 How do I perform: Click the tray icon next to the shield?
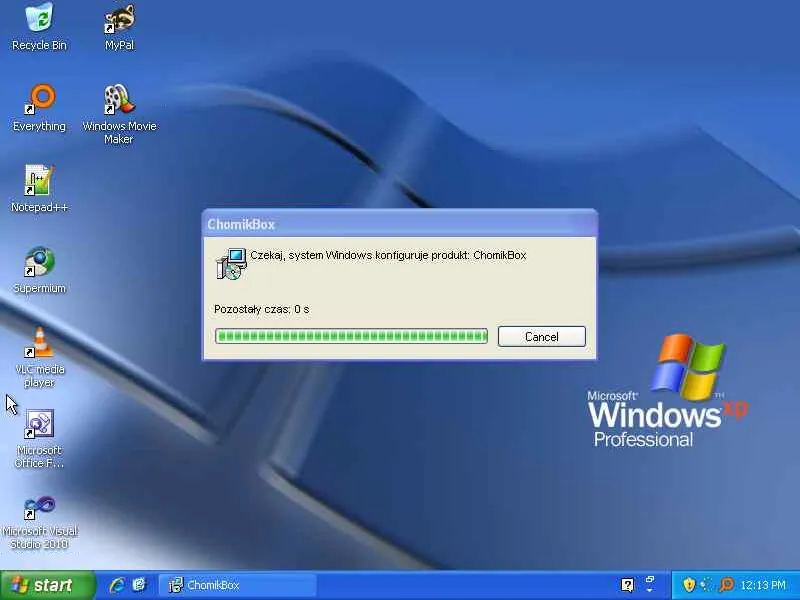706,584
